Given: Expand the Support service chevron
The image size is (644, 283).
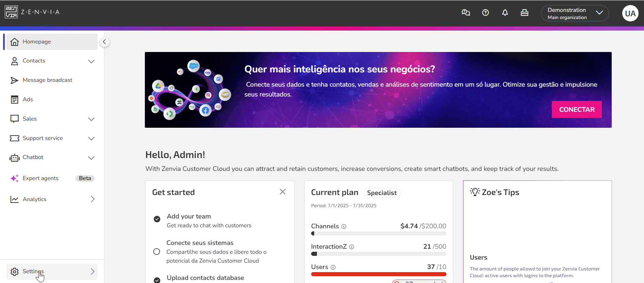Looking at the screenshot, I should click(x=91, y=139).
